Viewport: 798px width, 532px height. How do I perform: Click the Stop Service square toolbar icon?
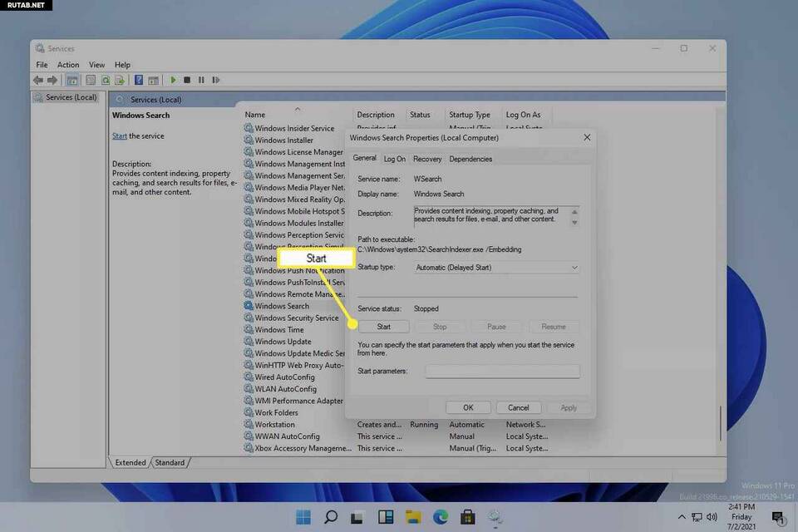pos(187,80)
